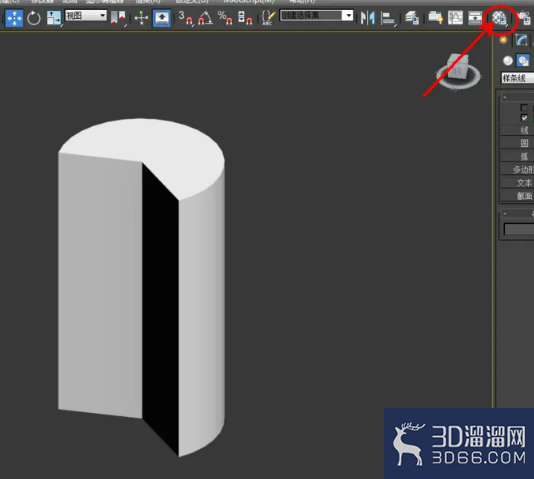
Task: Click the Use Pivot Point Center icon
Action: [119, 18]
